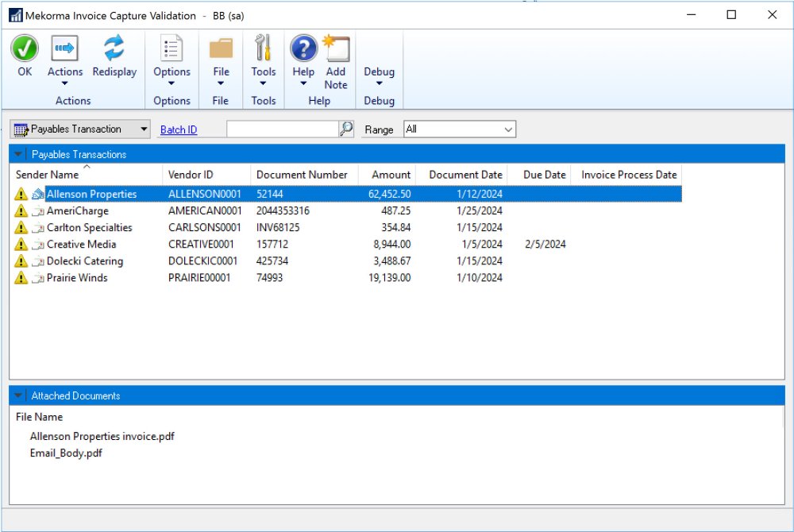Sort by the Sender Name column header
The image size is (794, 532).
pyautogui.click(x=48, y=175)
